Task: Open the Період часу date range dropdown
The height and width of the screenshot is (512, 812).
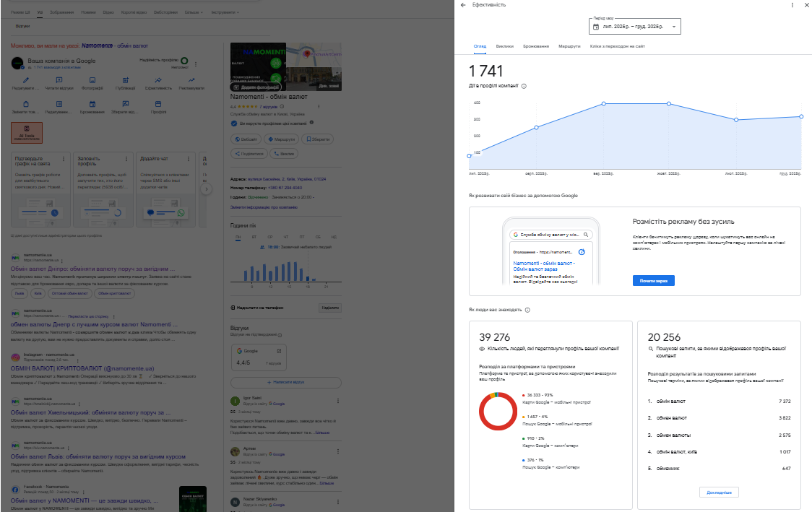Action: click(x=635, y=27)
